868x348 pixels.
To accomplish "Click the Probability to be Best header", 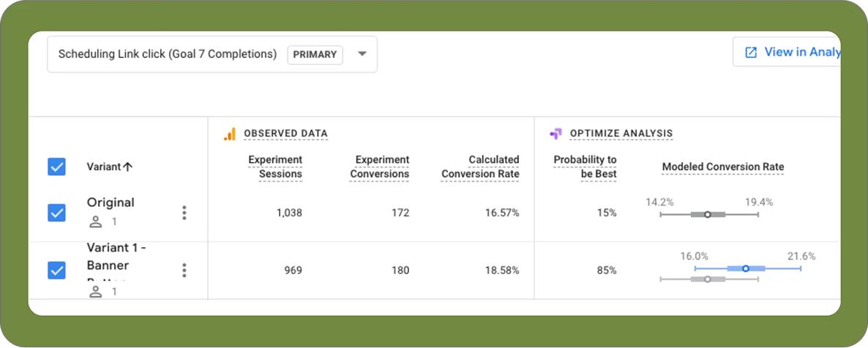I will point(585,167).
